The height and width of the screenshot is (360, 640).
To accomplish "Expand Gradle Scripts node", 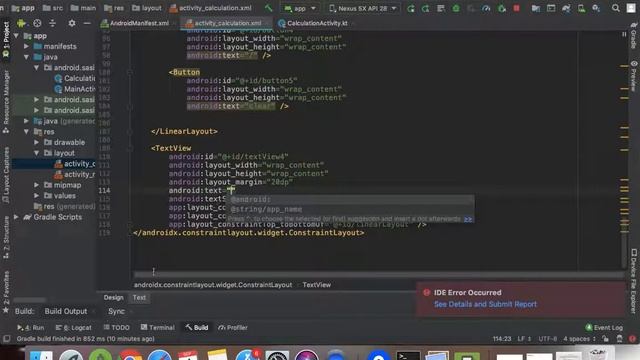I will click(x=16, y=217).
